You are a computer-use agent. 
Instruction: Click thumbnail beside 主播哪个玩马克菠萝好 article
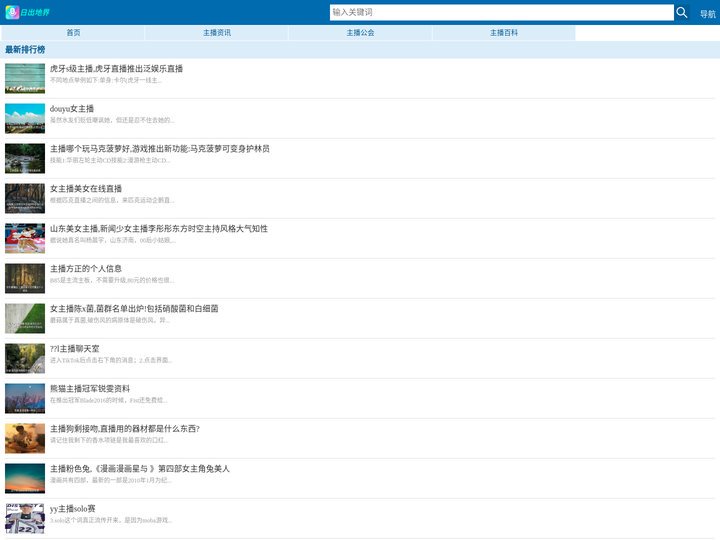[25, 158]
